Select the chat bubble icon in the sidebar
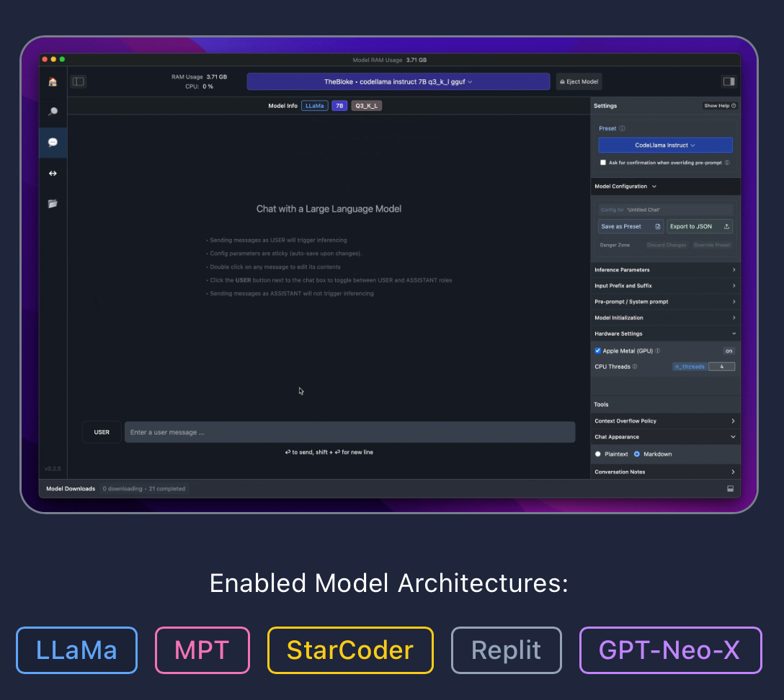 pos(53,143)
